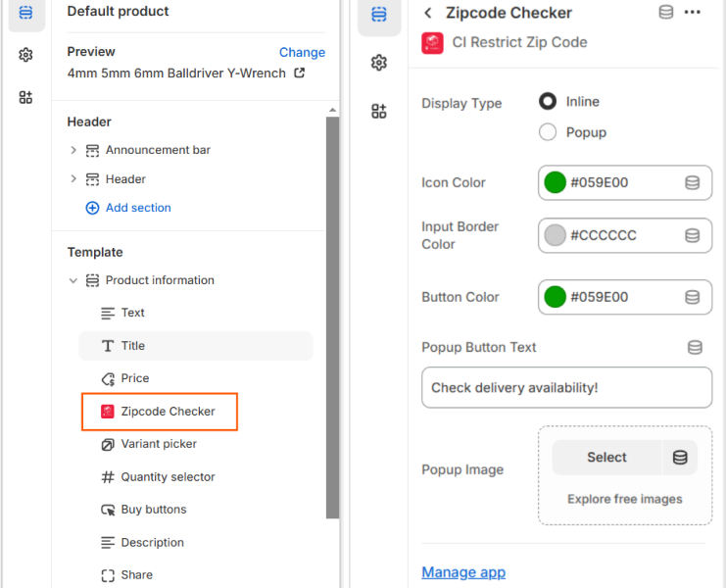
Task: Expand the Header section group
Action: pyautogui.click(x=73, y=178)
